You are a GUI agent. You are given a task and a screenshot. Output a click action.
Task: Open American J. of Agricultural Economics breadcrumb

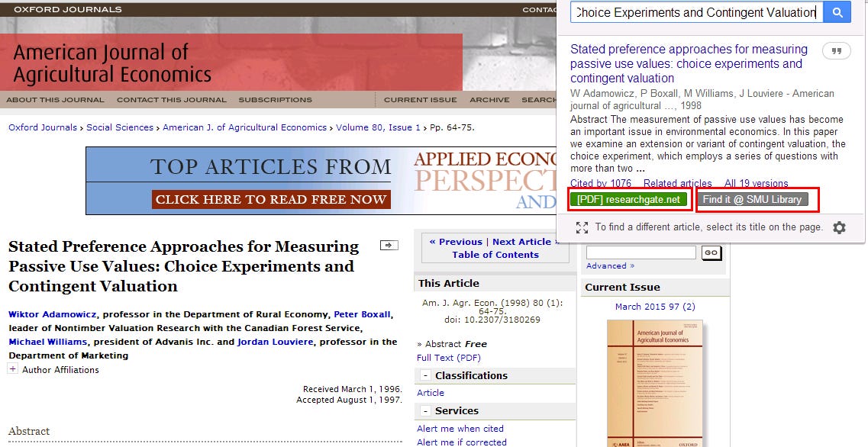[245, 127]
